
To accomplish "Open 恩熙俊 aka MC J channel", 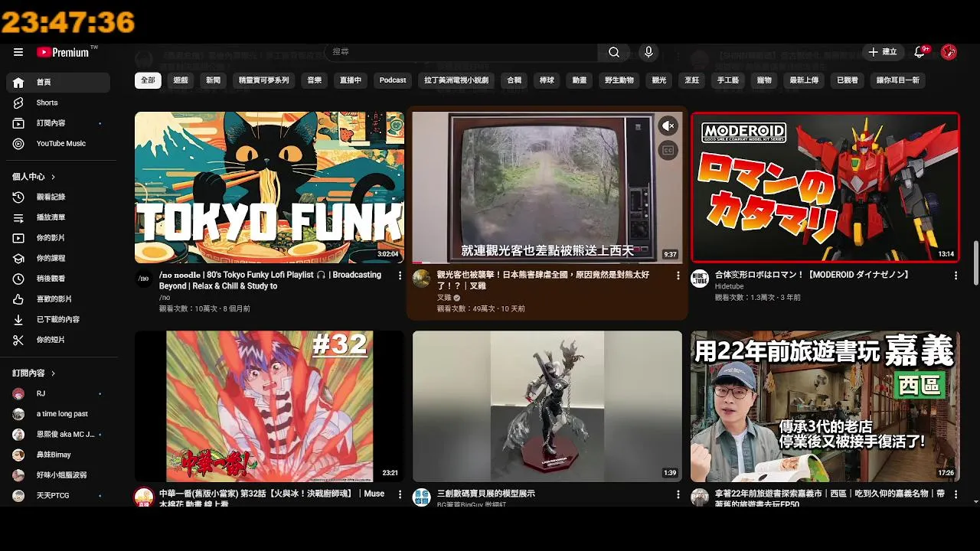I will pyautogui.click(x=58, y=434).
